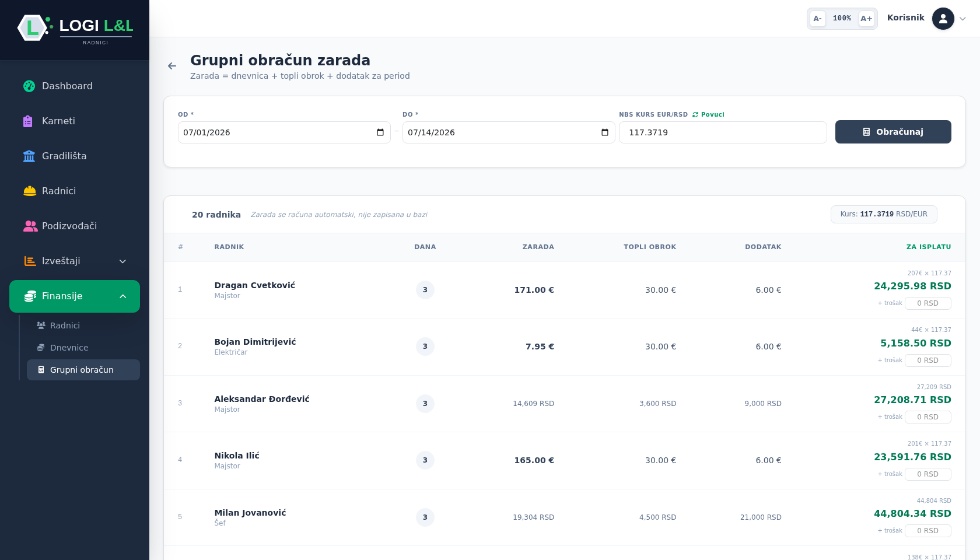Click trošak field for Aleksandar Đorđević
This screenshot has width=980, height=560.
pyautogui.click(x=928, y=417)
